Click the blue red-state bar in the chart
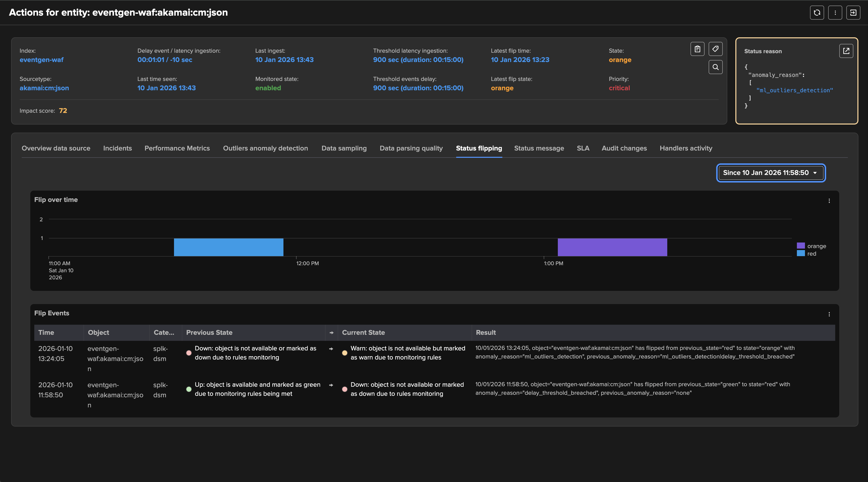Screen dimensions: 868x482 228,247
